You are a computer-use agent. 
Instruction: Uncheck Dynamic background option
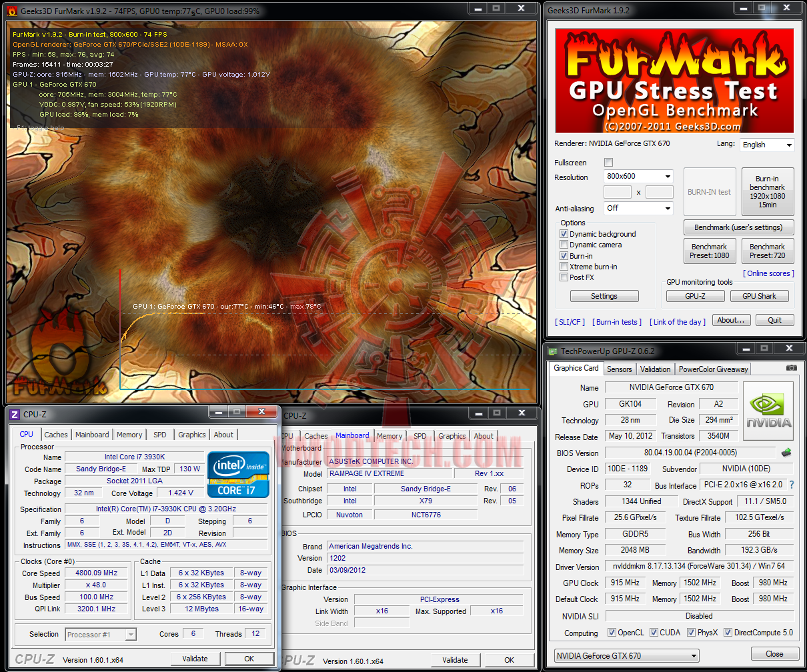tap(564, 234)
